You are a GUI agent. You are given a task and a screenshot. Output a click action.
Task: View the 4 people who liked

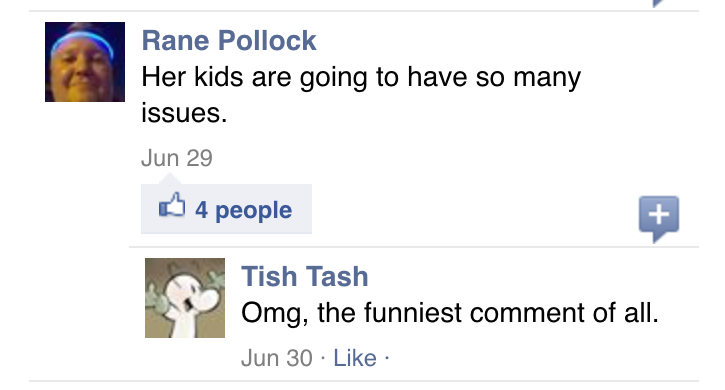[227, 209]
